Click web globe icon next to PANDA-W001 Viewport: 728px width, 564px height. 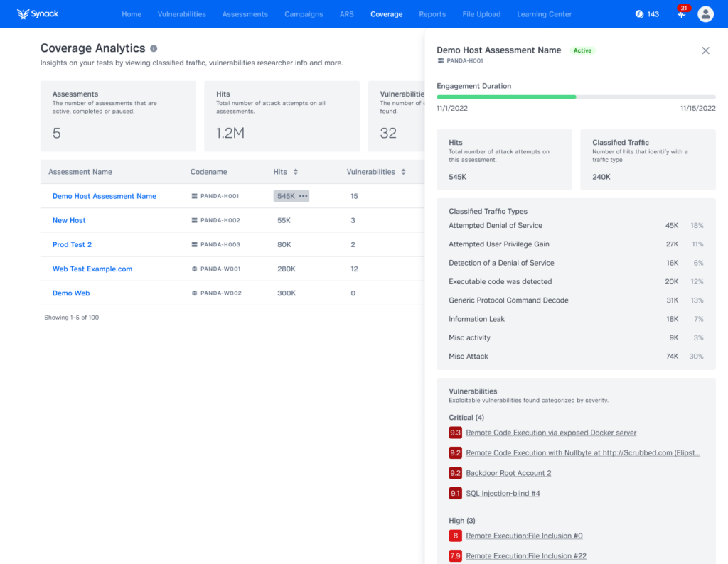pyautogui.click(x=195, y=269)
